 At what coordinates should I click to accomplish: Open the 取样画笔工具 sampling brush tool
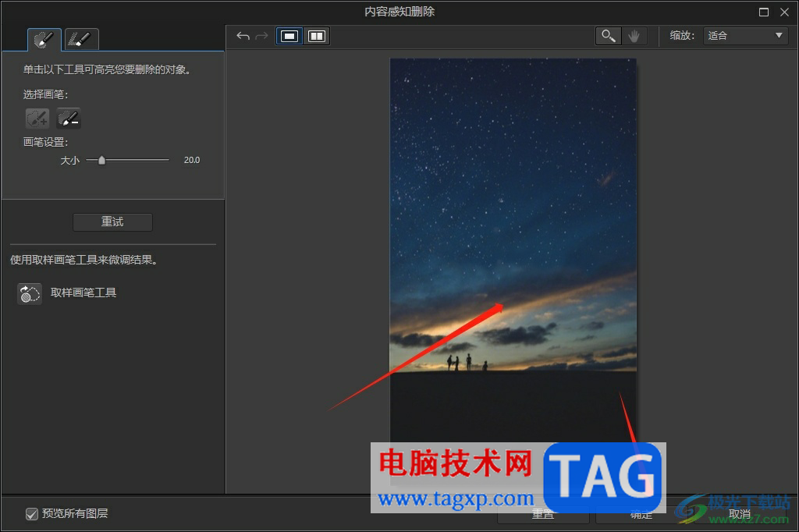[x=30, y=293]
